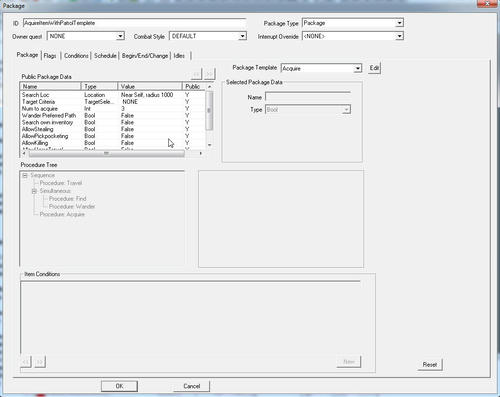This screenshot has height=397, width=500.
Task: Collapse the Sequence node in Procedure Tree
Action: tap(25, 175)
